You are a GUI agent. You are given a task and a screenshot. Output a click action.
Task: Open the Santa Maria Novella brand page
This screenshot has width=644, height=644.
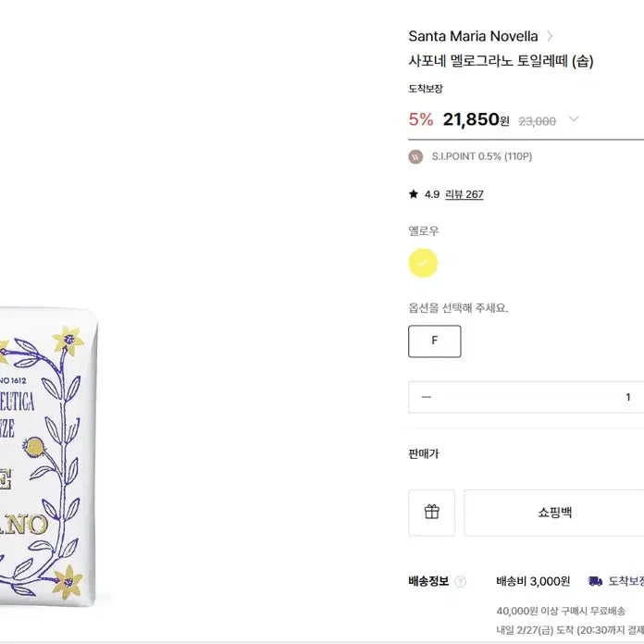click(473, 36)
